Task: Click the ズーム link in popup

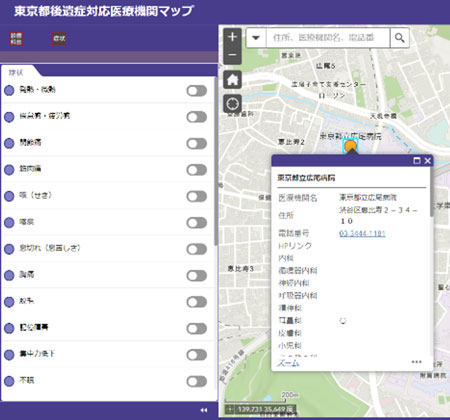Action: [x=288, y=363]
